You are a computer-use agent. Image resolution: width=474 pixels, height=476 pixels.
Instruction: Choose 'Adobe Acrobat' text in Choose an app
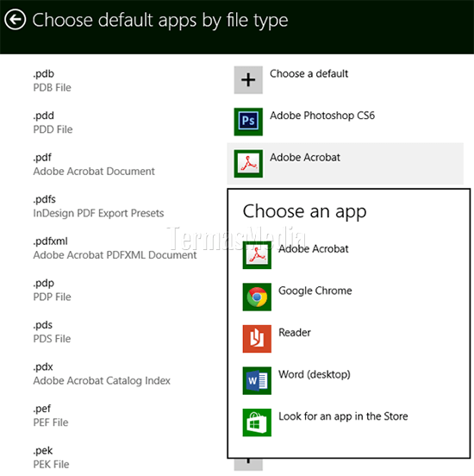pyautogui.click(x=314, y=249)
